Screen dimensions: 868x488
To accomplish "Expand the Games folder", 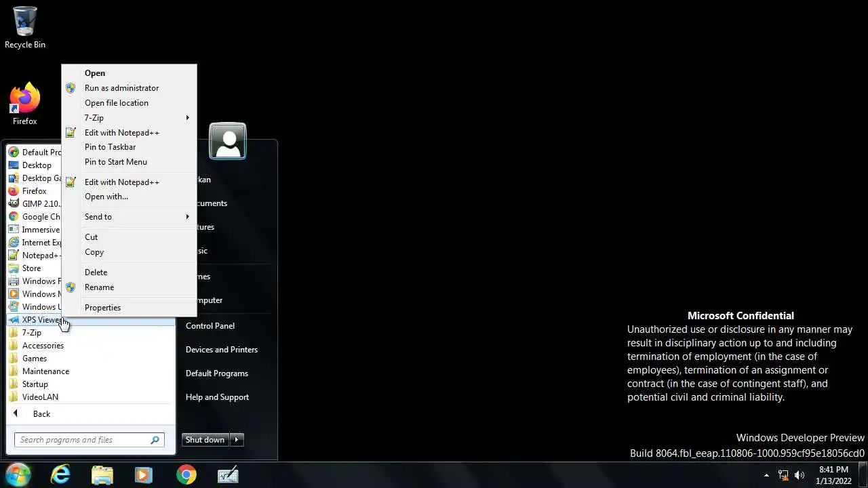I will (90, 359).
